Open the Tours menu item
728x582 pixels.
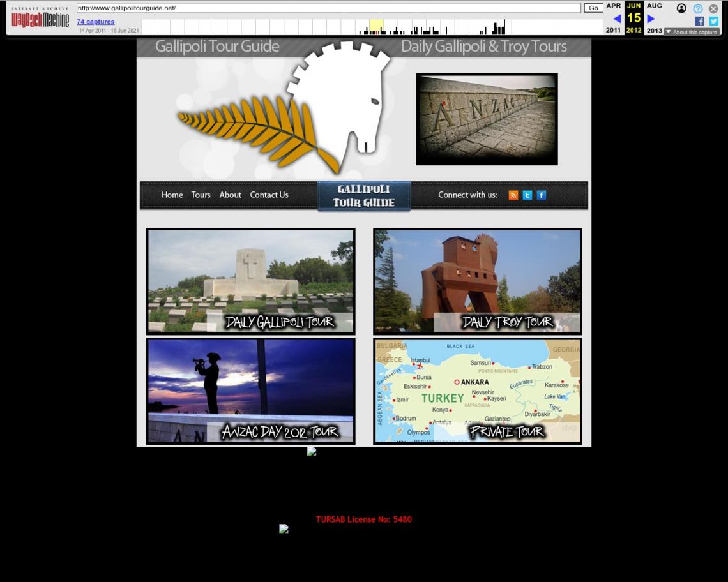201,195
